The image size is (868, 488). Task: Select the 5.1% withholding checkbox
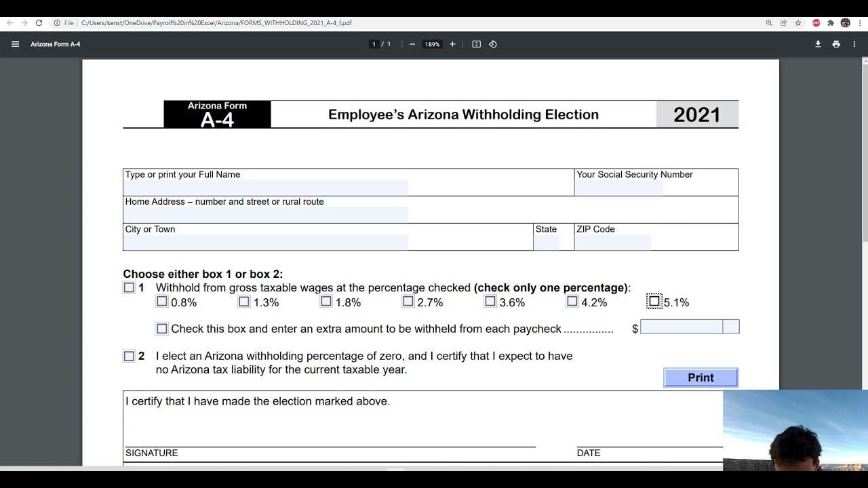pyautogui.click(x=654, y=302)
